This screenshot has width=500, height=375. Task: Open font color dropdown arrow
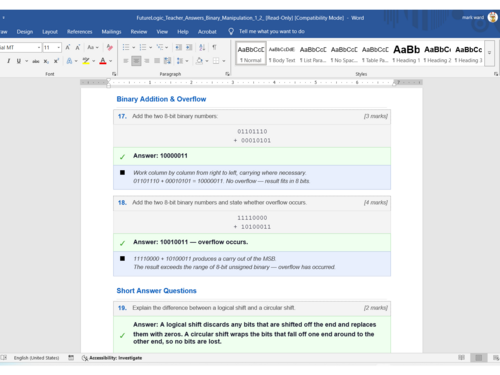[x=111, y=61]
